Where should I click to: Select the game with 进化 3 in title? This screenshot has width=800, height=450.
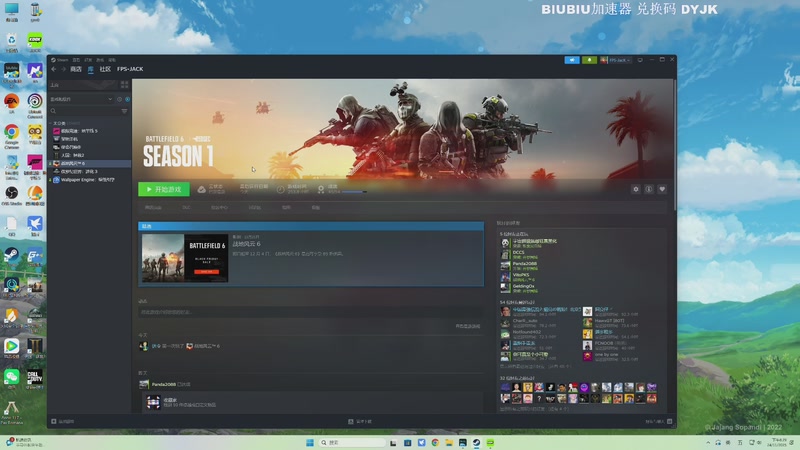pos(79,171)
